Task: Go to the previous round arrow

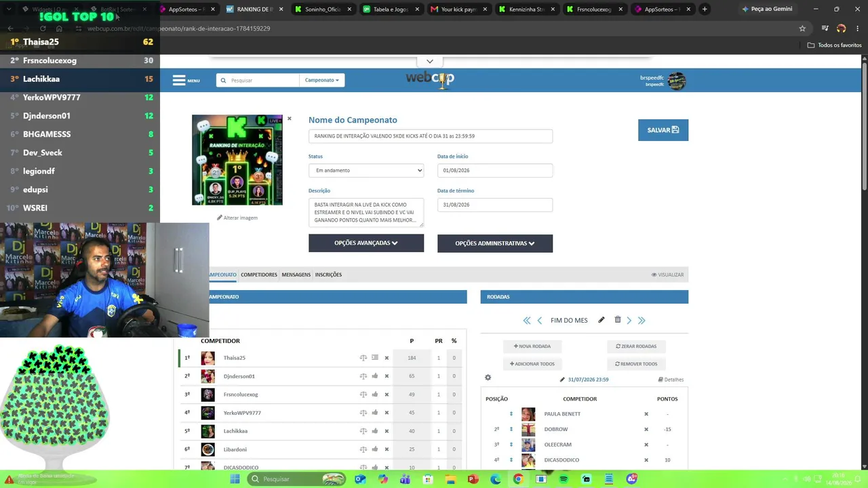Action: [540, 321]
